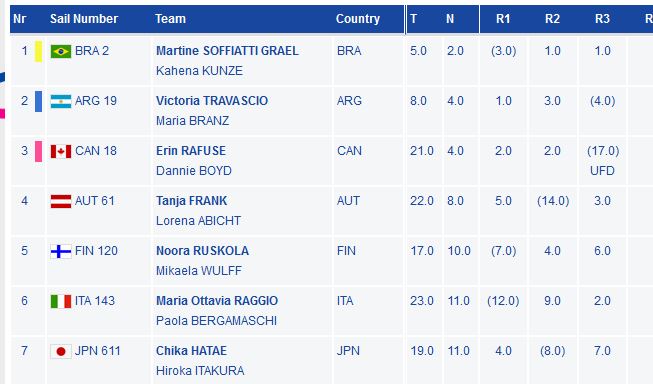Click the Brazil flag icon
This screenshot has width=653, height=384.
click(61, 52)
